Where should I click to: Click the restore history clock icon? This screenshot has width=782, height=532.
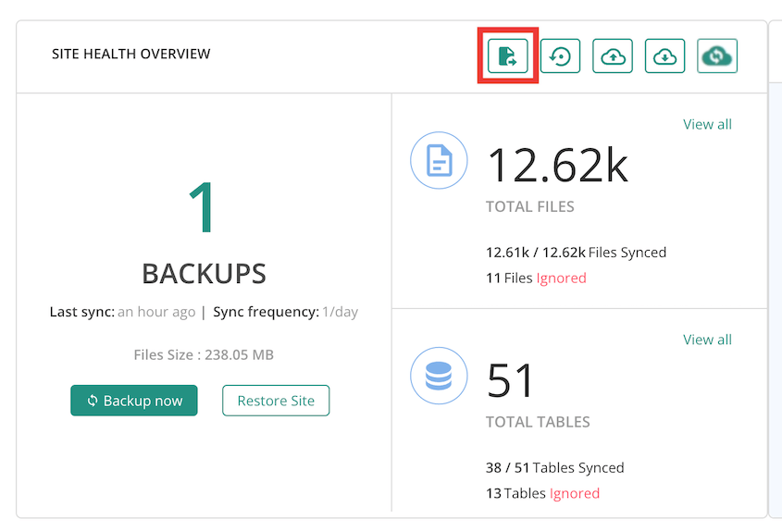click(x=560, y=56)
